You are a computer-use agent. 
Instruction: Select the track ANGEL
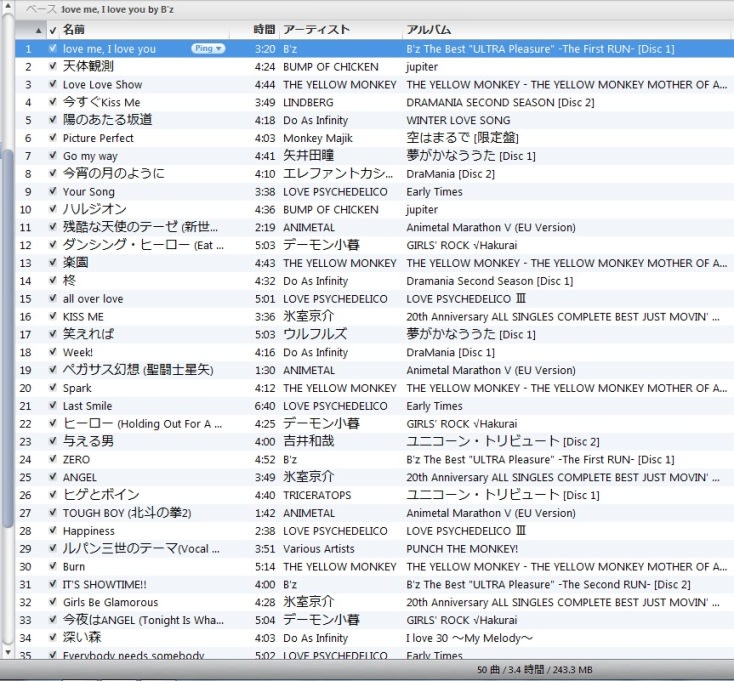pyautogui.click(x=80, y=477)
